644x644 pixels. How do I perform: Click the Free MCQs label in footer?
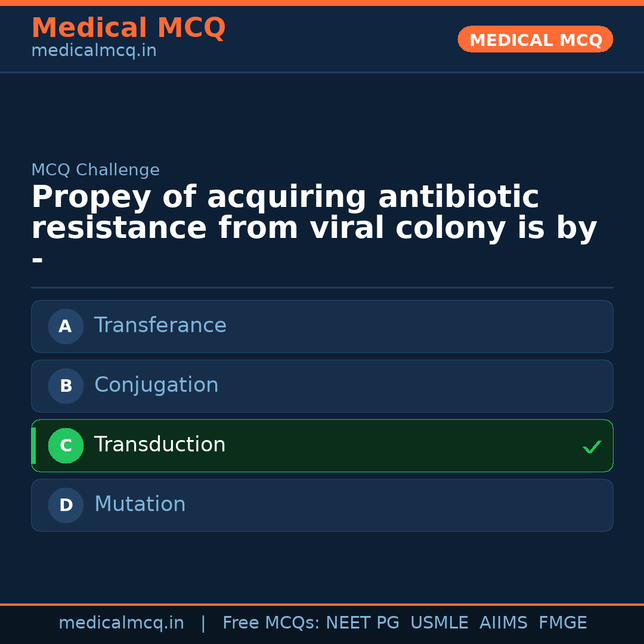271,623
